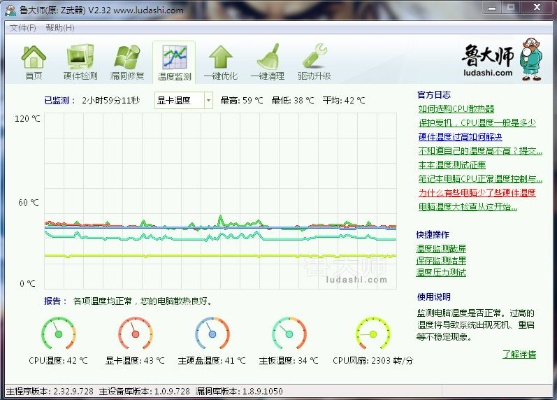This screenshot has width=557, height=400.
Task: Click the CPU风扇: 2303 转/分 label
Action: (373, 361)
